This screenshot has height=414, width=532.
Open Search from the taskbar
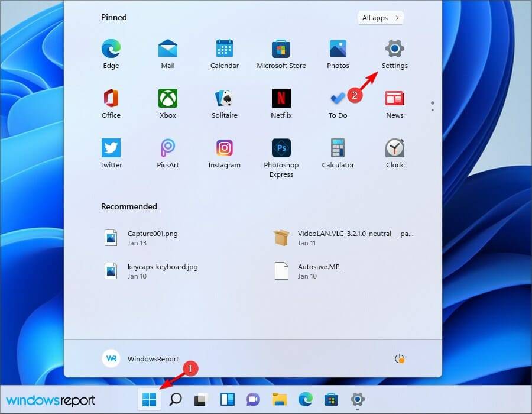click(x=176, y=400)
